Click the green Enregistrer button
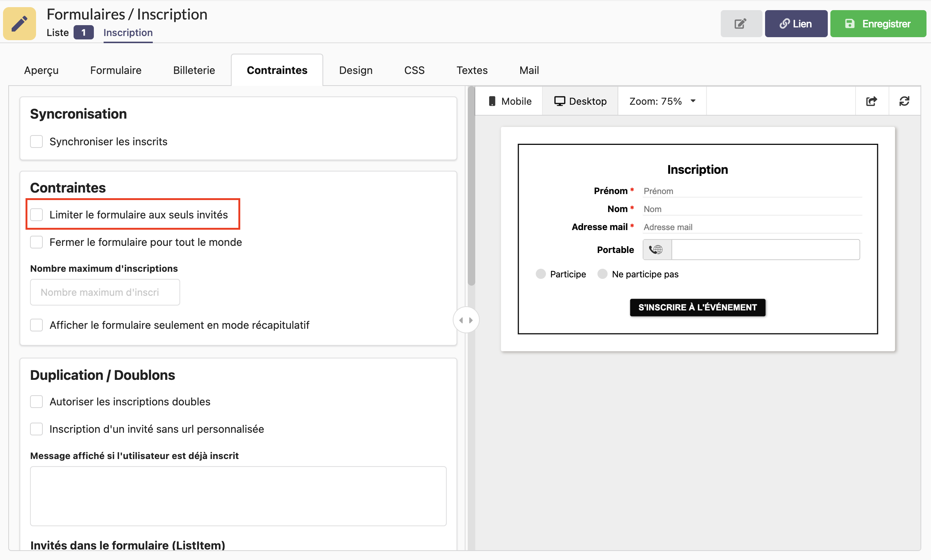This screenshot has height=560, width=931. tap(878, 24)
